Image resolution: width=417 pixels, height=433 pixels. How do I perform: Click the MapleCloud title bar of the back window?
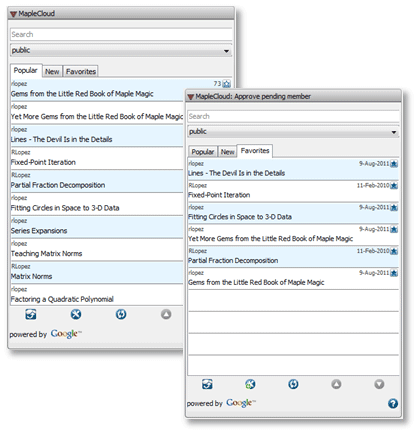(x=121, y=14)
